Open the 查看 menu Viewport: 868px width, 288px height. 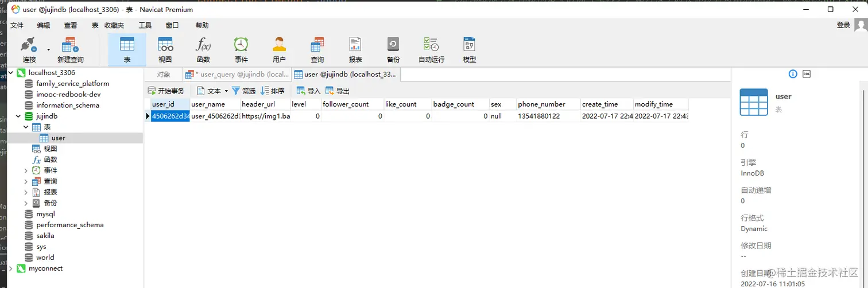click(71, 25)
